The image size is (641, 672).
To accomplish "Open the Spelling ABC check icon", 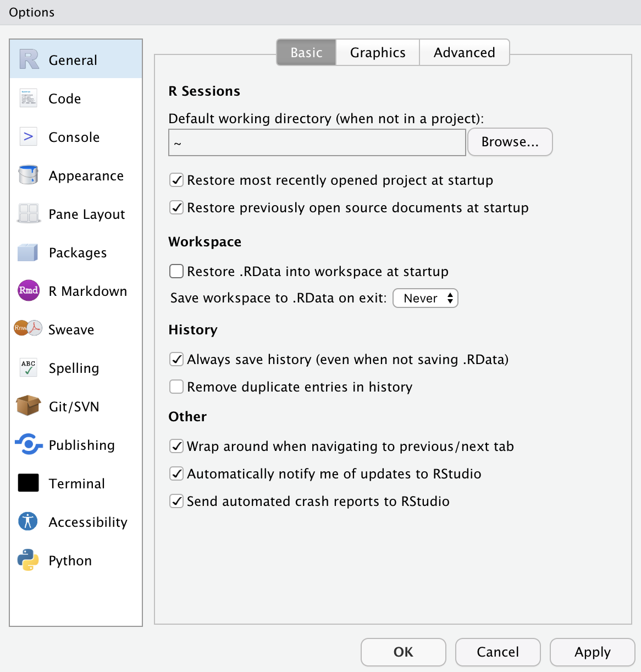I will pos(29,367).
